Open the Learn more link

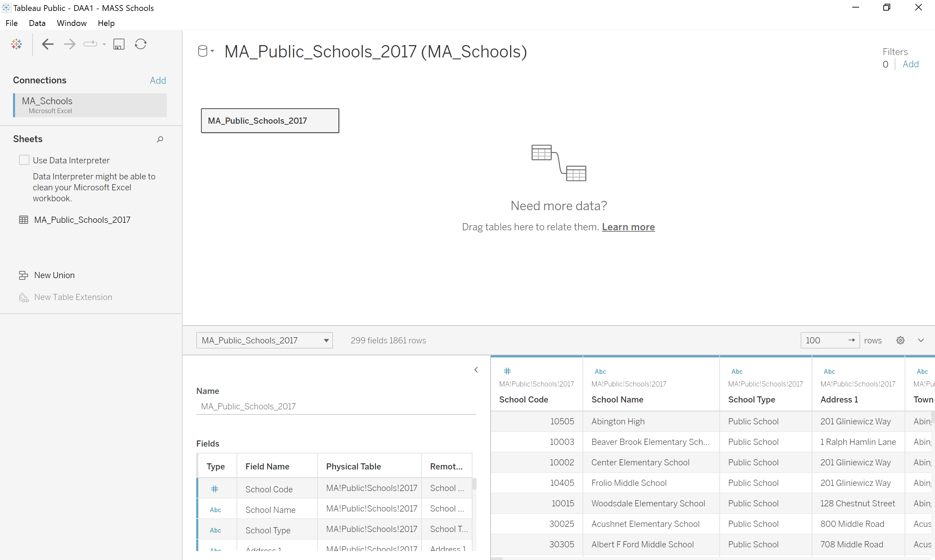tap(628, 227)
